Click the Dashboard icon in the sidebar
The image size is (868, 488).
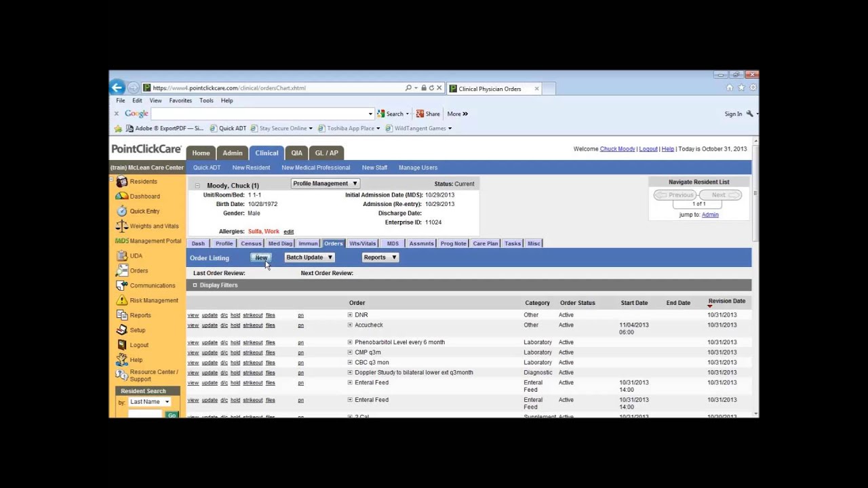tap(121, 197)
